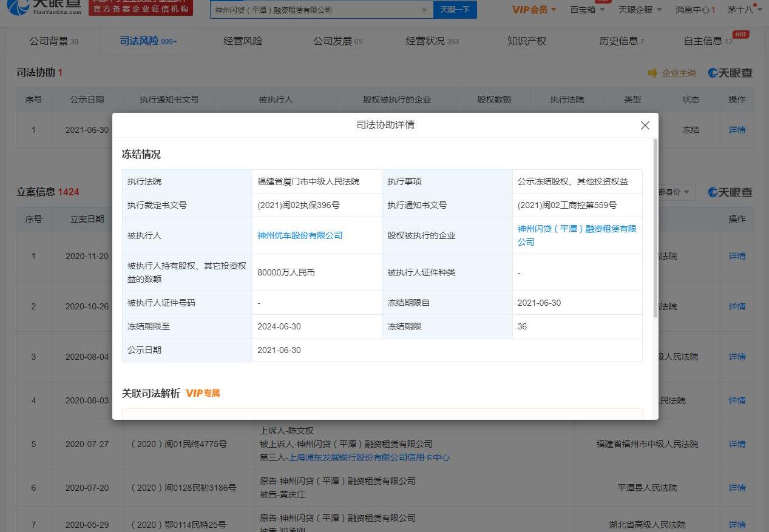The width and height of the screenshot is (769, 532).
Task: Show 详情 for the 2020-08-03 case
Action: pos(737,400)
